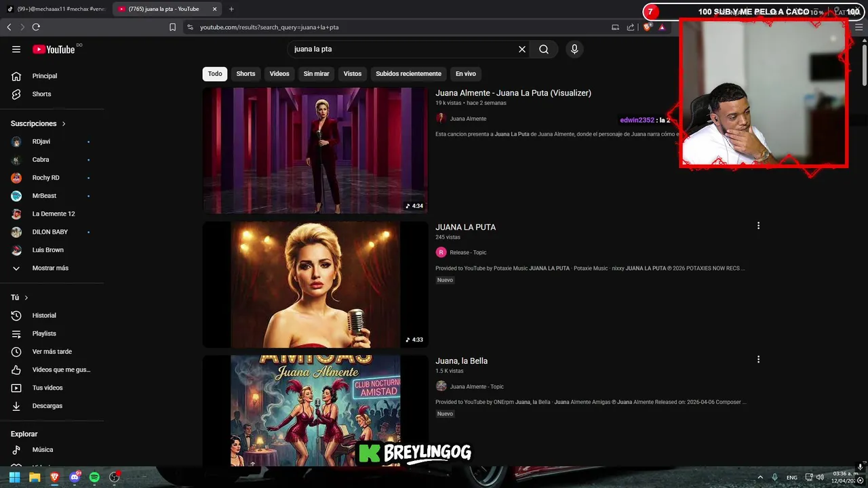Submit search with magnifying glass button

[x=544, y=49]
